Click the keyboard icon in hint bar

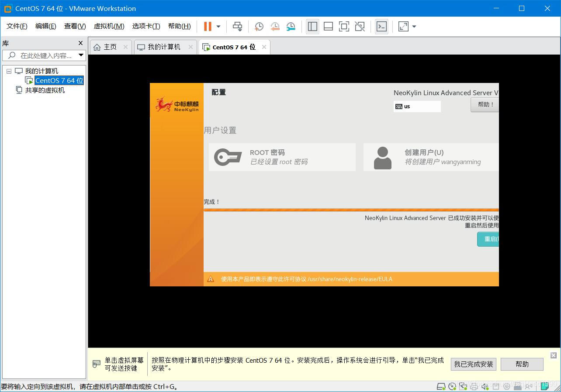[x=97, y=364]
